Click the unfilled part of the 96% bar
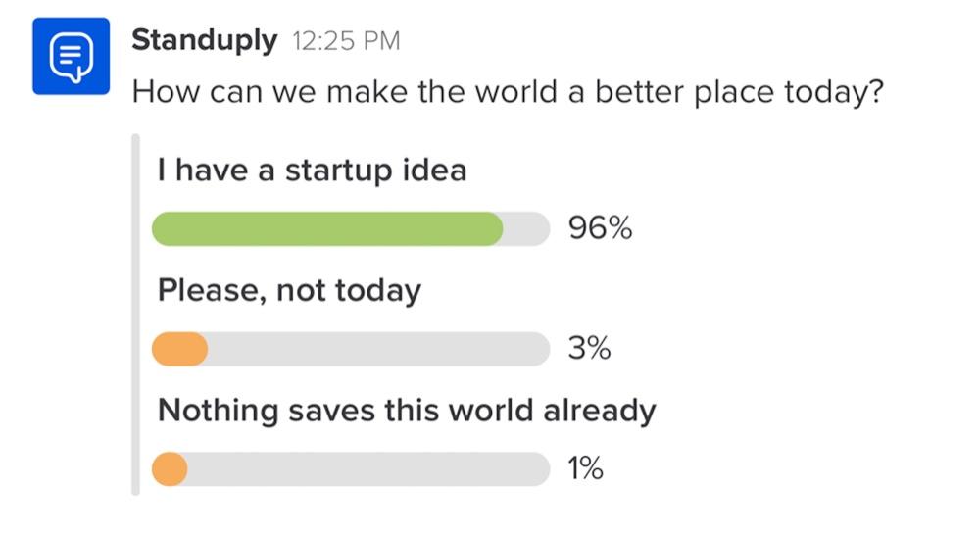 pyautogui.click(x=526, y=228)
